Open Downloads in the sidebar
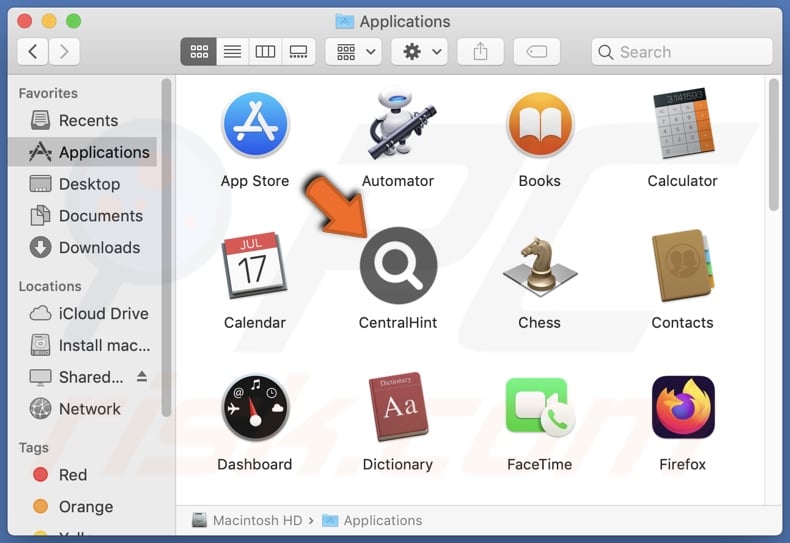790x543 pixels. tap(83, 247)
